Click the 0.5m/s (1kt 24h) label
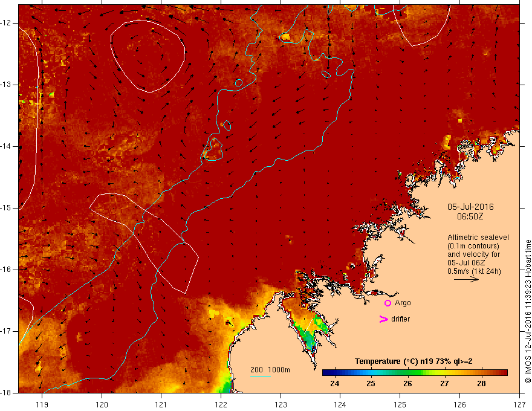Viewport: 532px width, 411px height. [x=474, y=271]
